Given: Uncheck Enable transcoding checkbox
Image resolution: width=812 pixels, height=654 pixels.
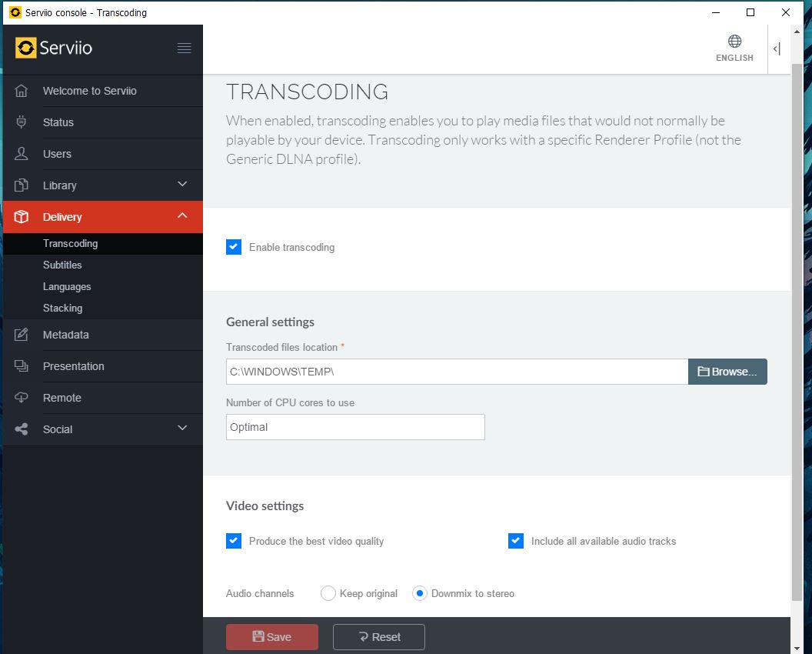Looking at the screenshot, I should 234,247.
